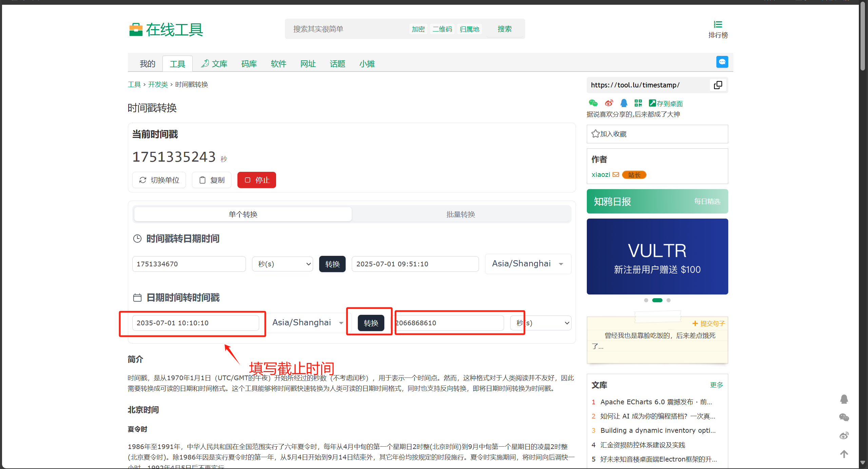Open the lower Asia/Shanghai timezone dropdown
Screen dimensions: 868x469
click(x=308, y=323)
